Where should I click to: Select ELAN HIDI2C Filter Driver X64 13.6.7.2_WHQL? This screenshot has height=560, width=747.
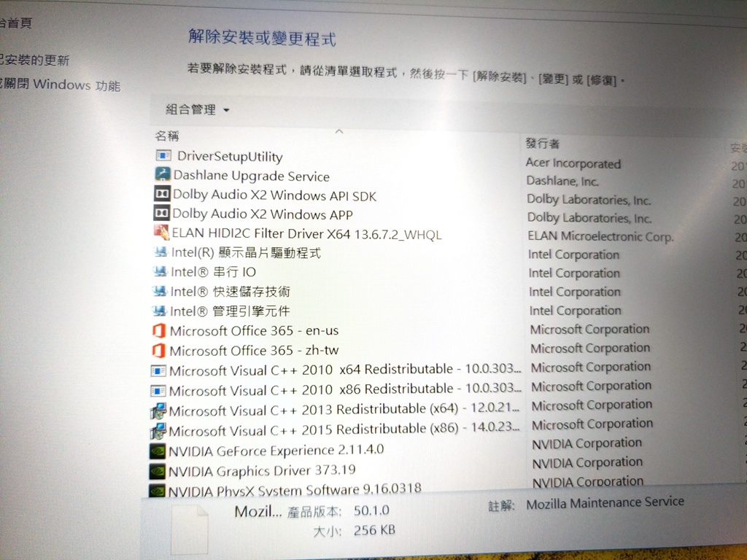306,234
